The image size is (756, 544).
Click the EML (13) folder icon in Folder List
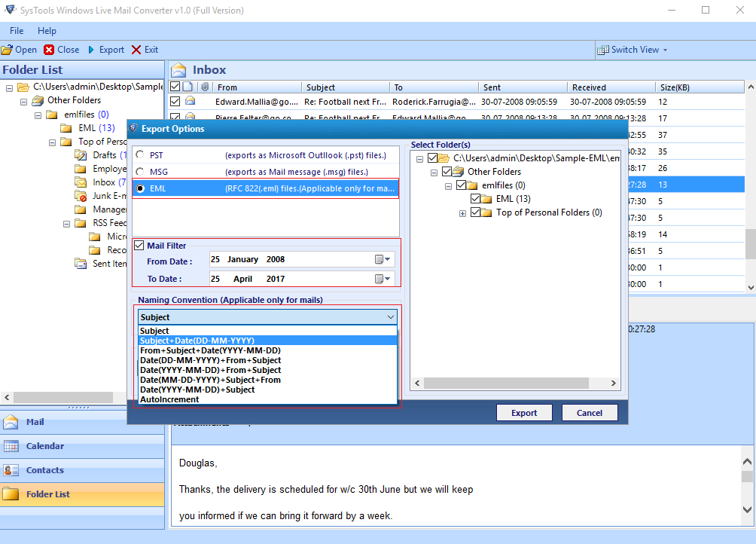pos(66,128)
